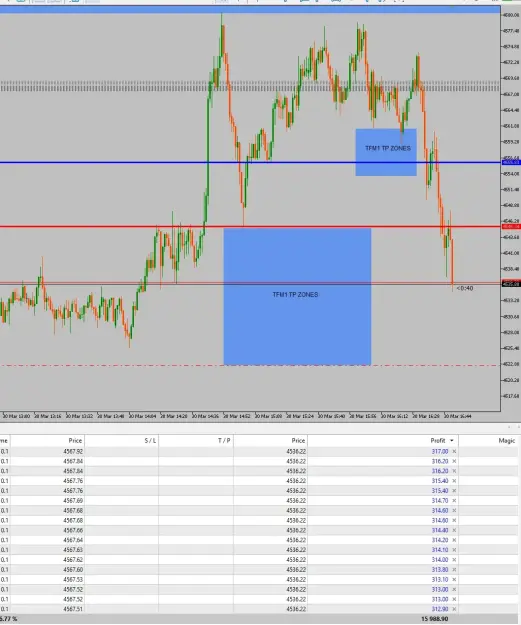This screenshot has height=625, width=521.
Task: Close the position with 314.70 profit
Action: pyautogui.click(x=454, y=501)
